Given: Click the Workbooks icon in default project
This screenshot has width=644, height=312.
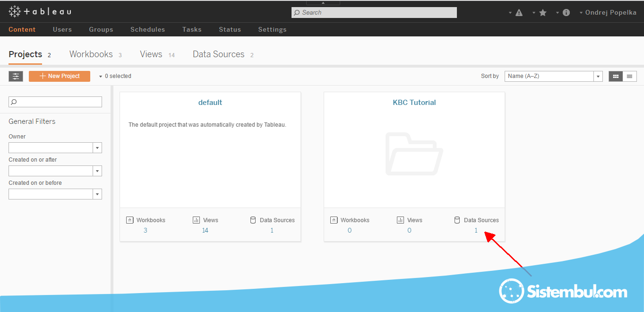Looking at the screenshot, I should (130, 220).
